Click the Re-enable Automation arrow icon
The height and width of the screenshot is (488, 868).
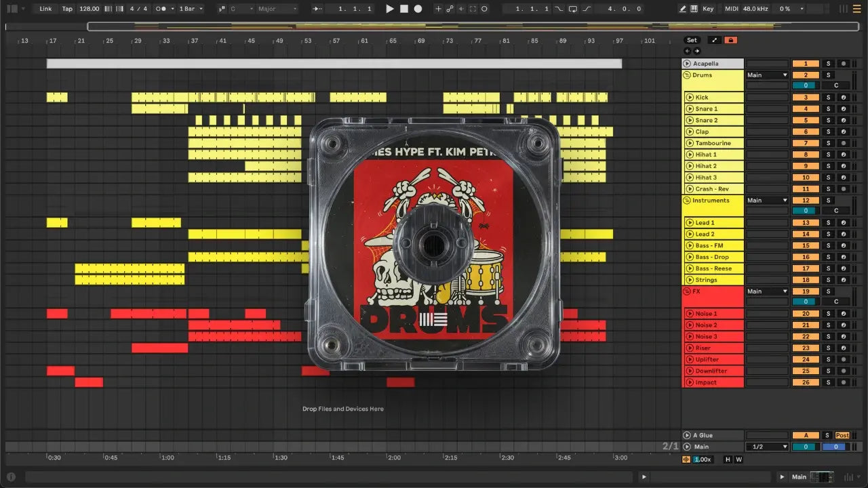(461, 9)
